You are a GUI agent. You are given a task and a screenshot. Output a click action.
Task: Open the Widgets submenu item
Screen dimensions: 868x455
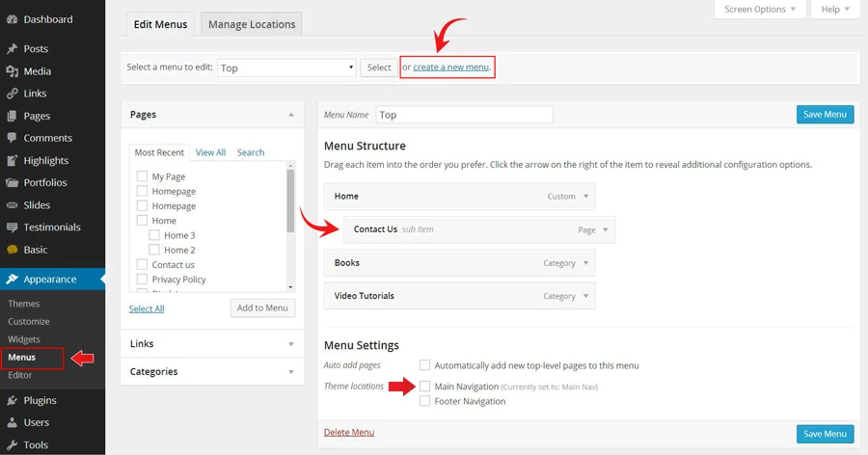pyautogui.click(x=24, y=338)
